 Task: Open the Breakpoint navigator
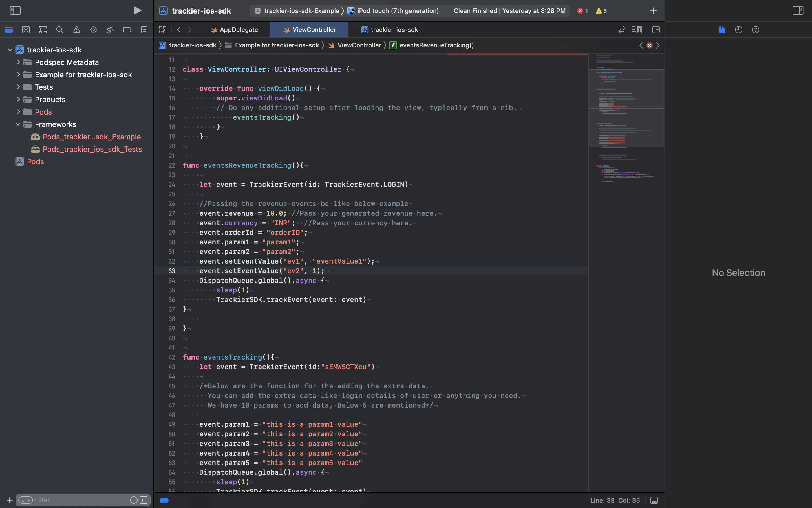(x=127, y=30)
